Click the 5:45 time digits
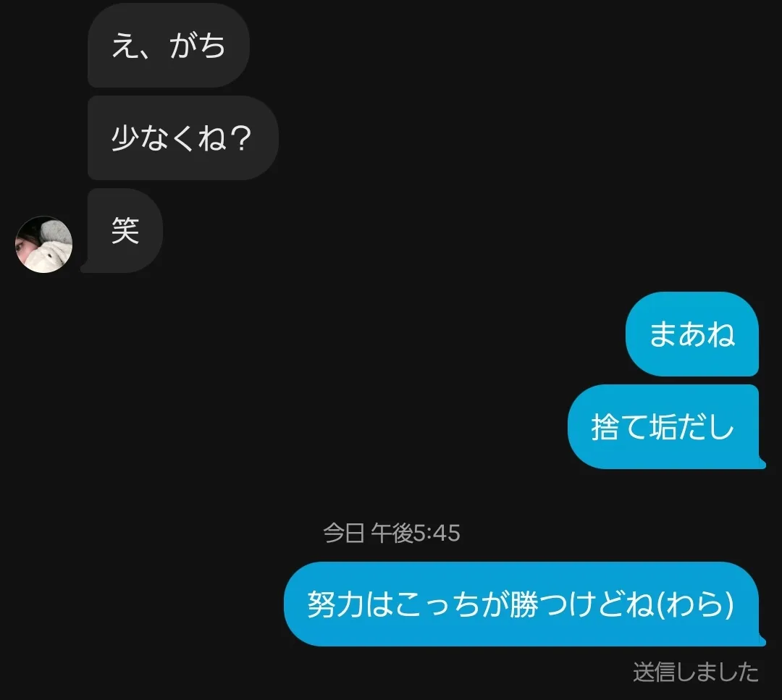Screen dimensions: 782x700 pyautogui.click(x=437, y=534)
